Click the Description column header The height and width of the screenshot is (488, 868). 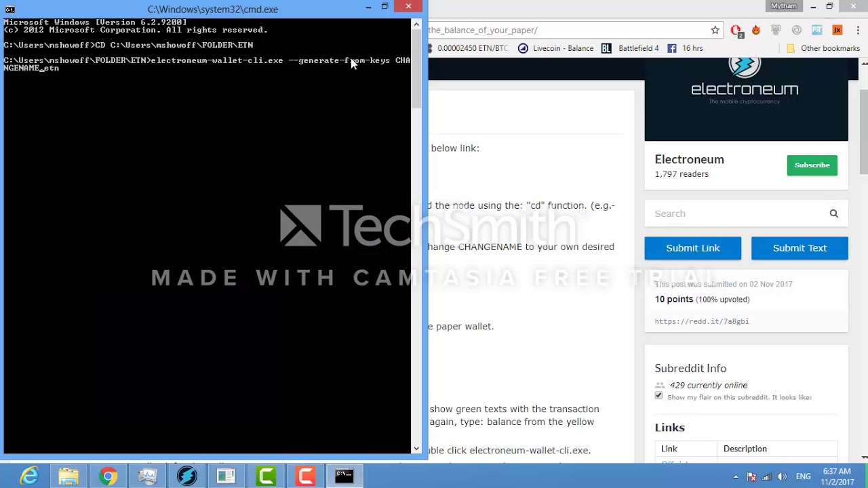[745, 449]
